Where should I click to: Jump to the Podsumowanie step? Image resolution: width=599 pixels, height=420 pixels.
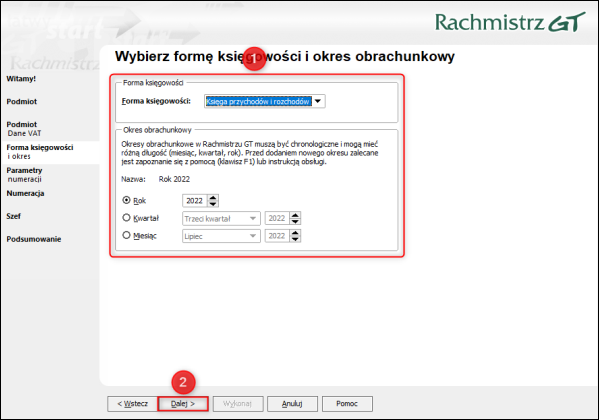coord(34,239)
